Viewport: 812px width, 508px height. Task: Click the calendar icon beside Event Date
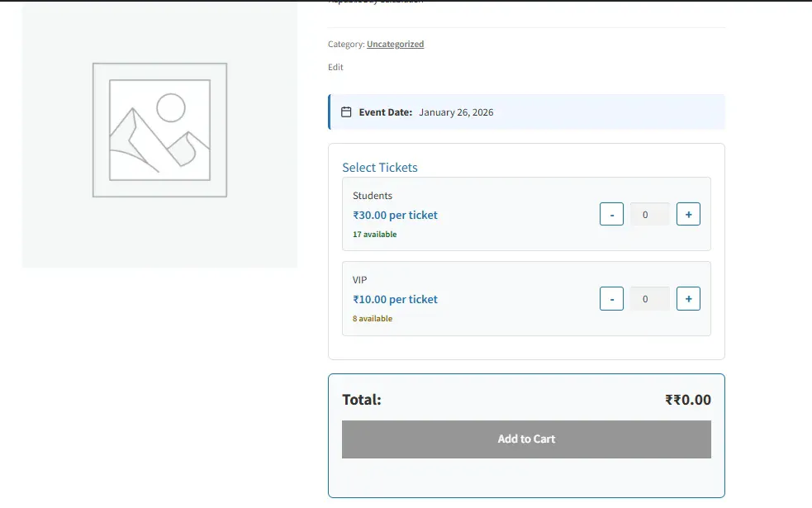click(344, 112)
